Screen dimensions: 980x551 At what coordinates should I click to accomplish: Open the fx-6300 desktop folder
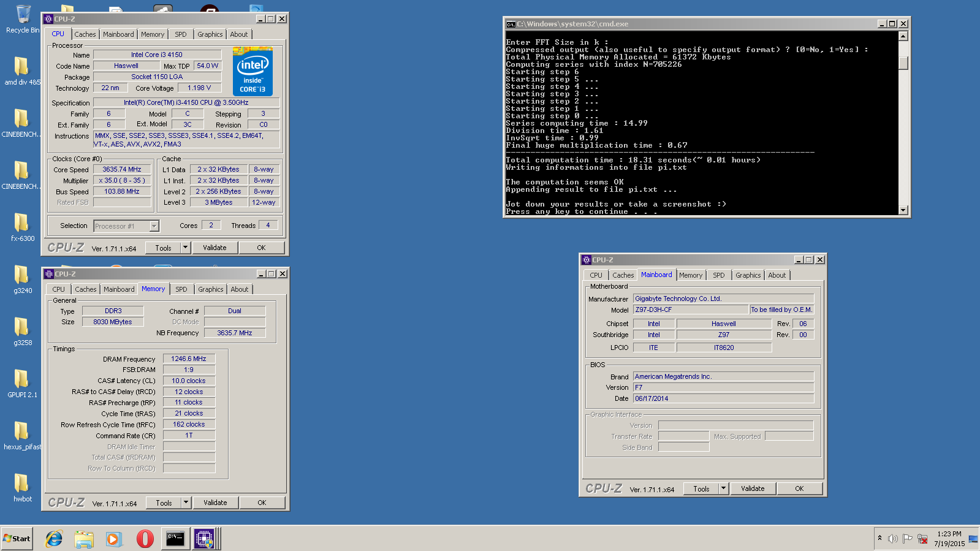point(22,227)
